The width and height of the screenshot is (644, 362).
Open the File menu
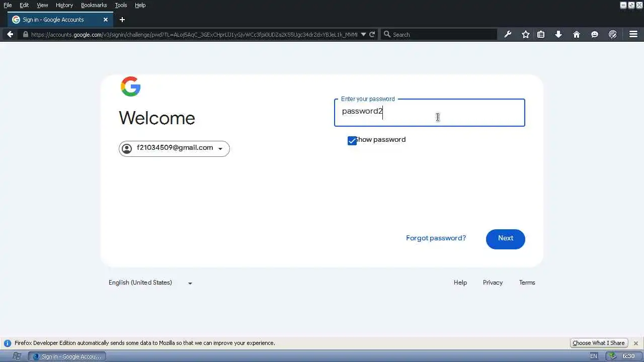point(8,5)
